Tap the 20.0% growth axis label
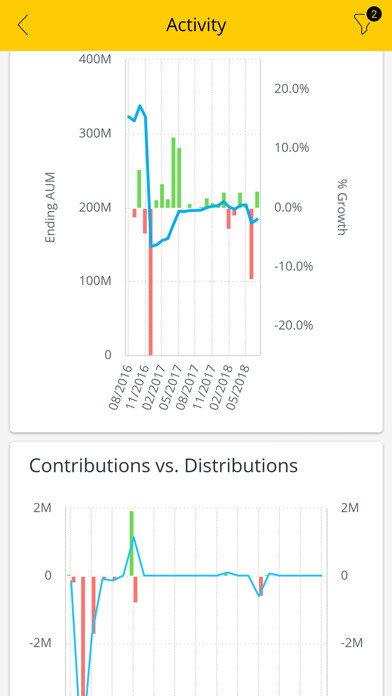Image resolution: width=392 pixels, height=696 pixels. (x=292, y=89)
